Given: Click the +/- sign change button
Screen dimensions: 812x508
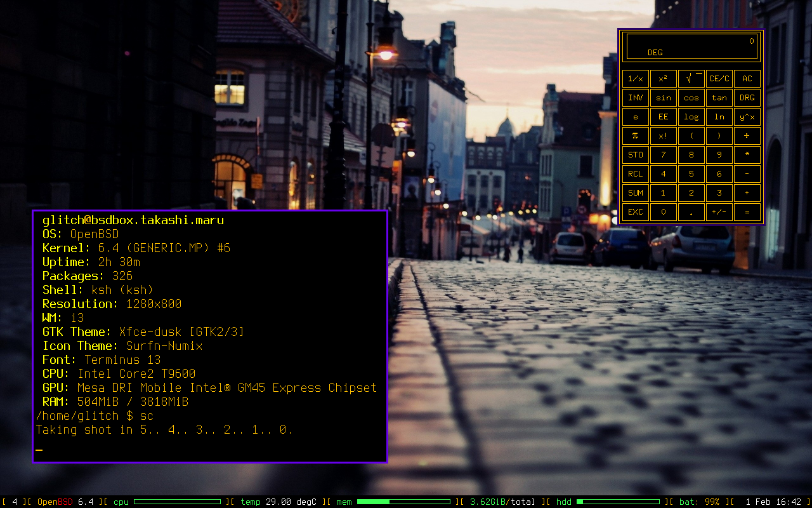Looking at the screenshot, I should click(x=719, y=212).
